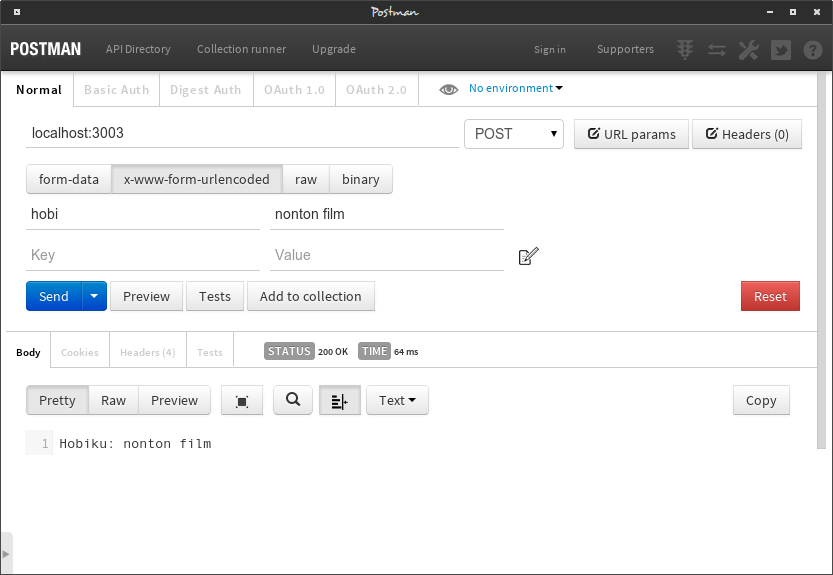Open Collection runner in top bar
833x575 pixels.
pyautogui.click(x=241, y=49)
